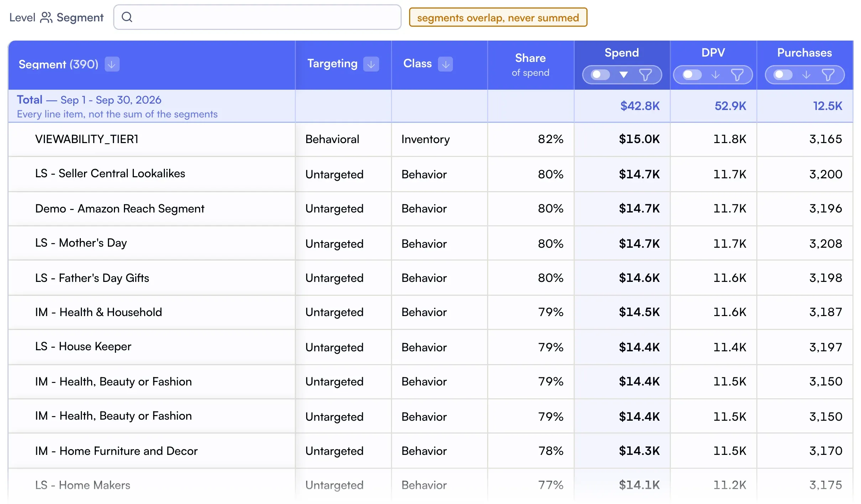Viewport: 861px width, 504px height.
Task: Toggle the DPV column switch
Action: [x=692, y=75]
